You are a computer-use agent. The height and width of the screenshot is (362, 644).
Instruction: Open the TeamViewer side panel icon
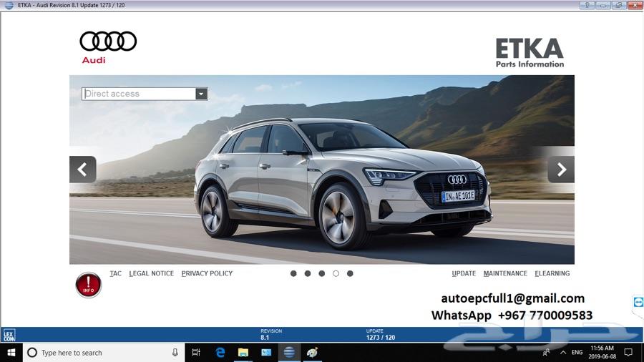click(638, 303)
